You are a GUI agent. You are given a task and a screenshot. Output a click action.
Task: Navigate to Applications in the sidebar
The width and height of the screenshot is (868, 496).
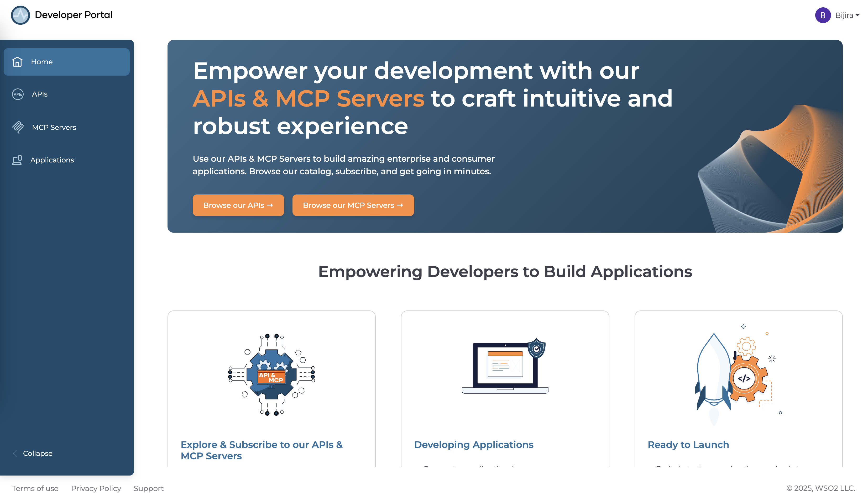click(x=52, y=160)
